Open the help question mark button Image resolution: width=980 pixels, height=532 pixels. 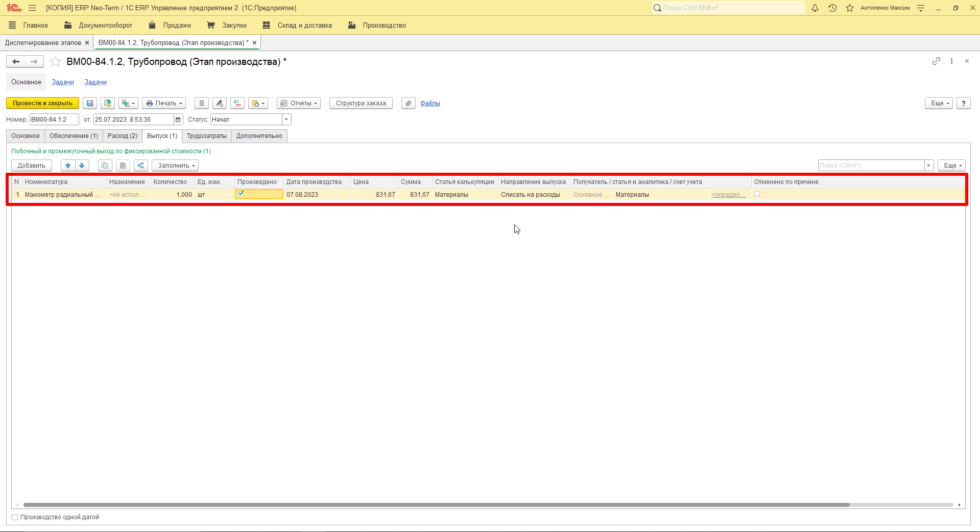tap(964, 103)
